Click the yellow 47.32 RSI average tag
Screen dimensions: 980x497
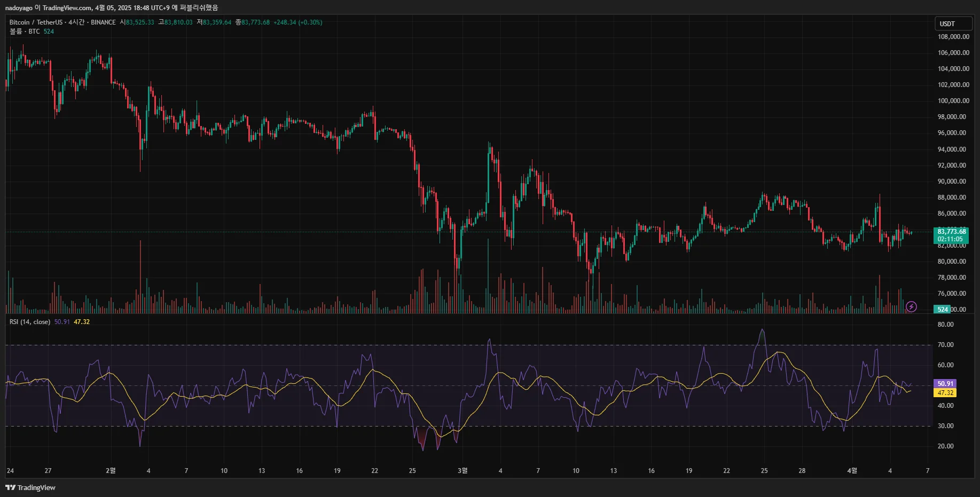pos(945,392)
